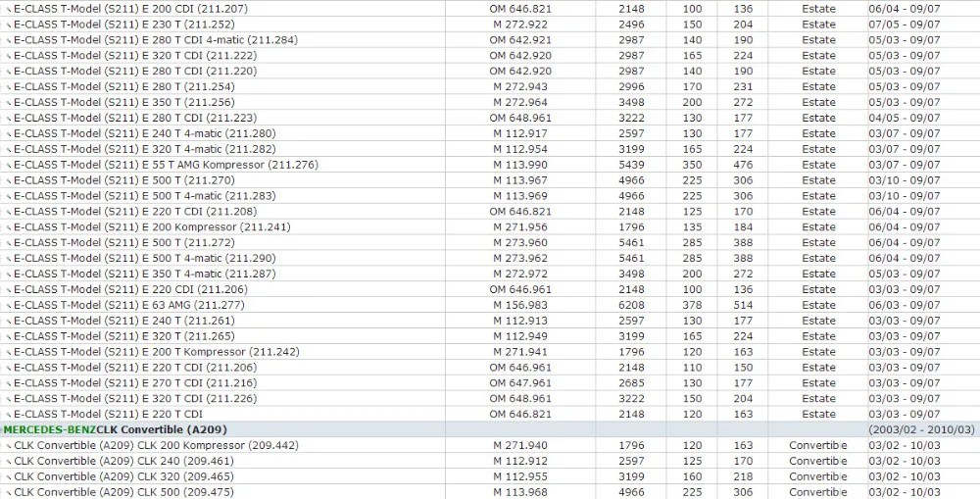This screenshot has height=499, width=980.
Task: Click horsepower value 514
Action: [743, 305]
